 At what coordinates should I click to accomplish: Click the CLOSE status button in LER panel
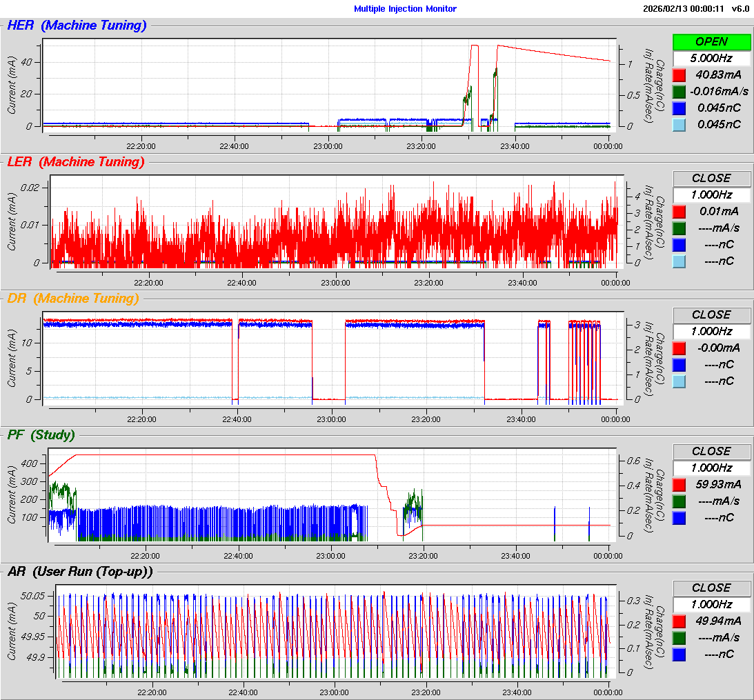(711, 178)
